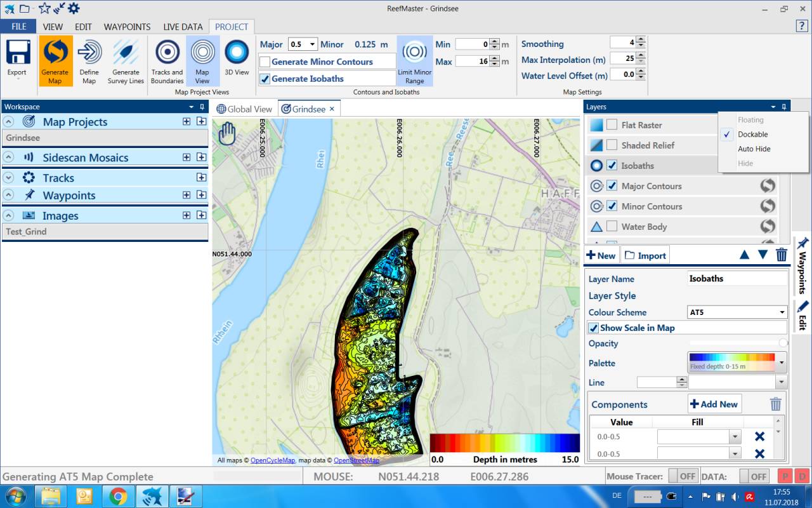The image size is (812, 508).
Task: Open the Define Map tool
Action: (x=89, y=53)
